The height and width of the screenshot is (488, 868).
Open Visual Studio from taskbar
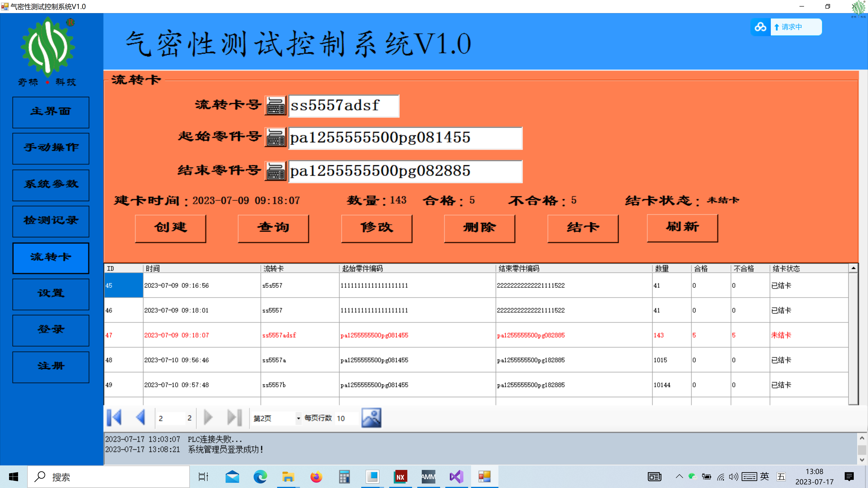[456, 476]
